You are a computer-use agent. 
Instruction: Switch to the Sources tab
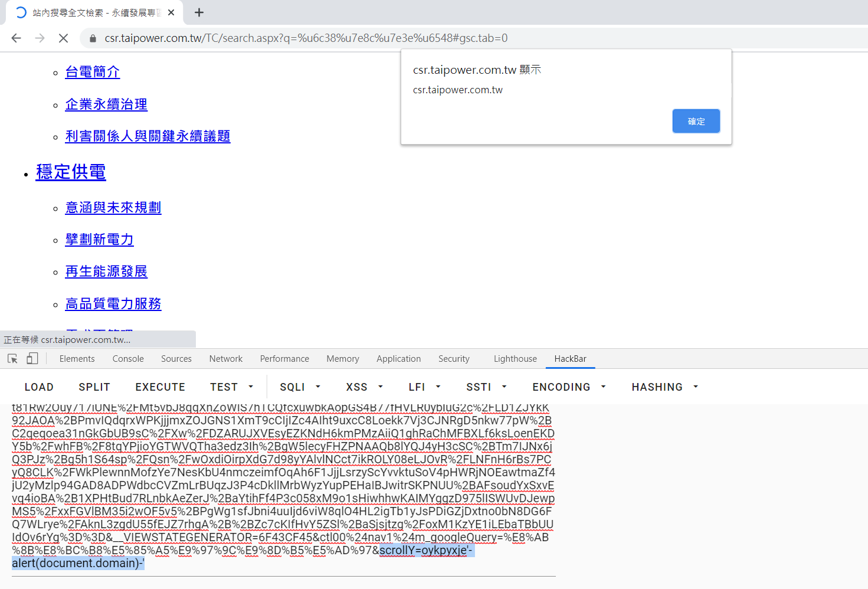(x=176, y=359)
